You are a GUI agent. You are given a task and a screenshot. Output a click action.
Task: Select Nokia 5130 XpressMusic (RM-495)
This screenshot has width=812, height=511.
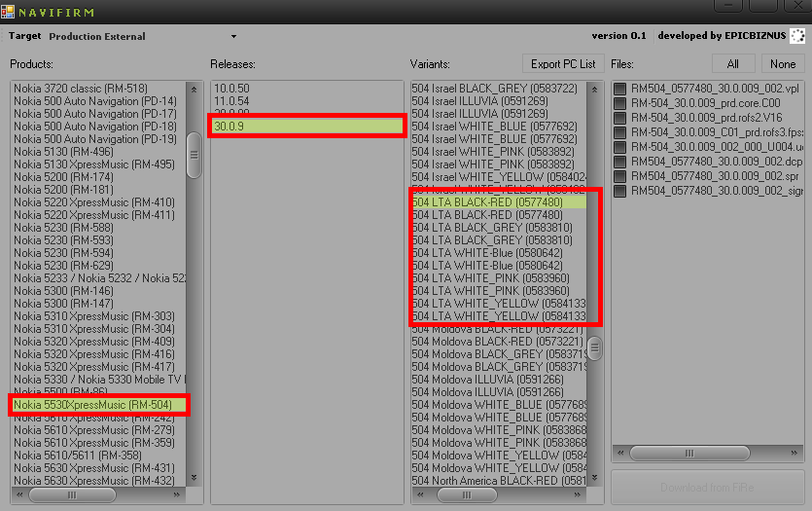pos(93,164)
